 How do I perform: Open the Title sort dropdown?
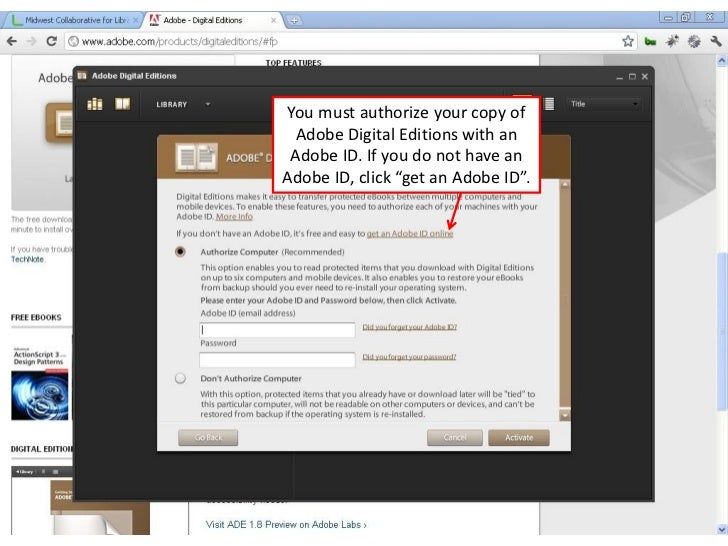click(604, 104)
